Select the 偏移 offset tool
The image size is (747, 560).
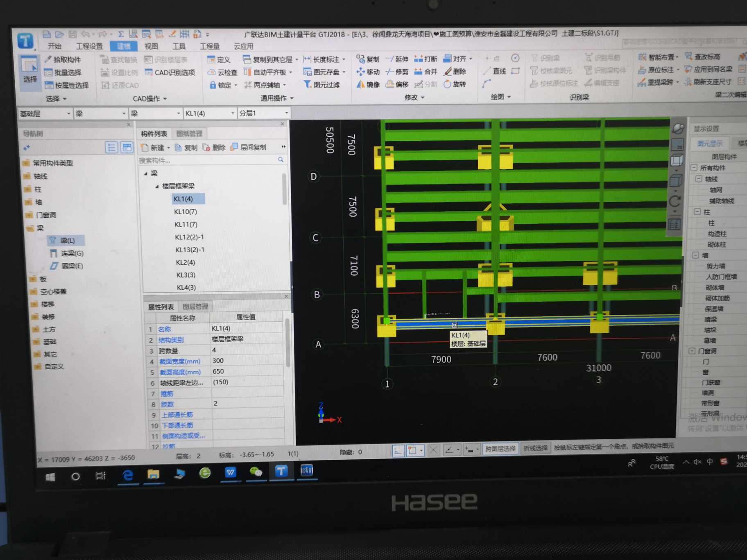click(397, 84)
